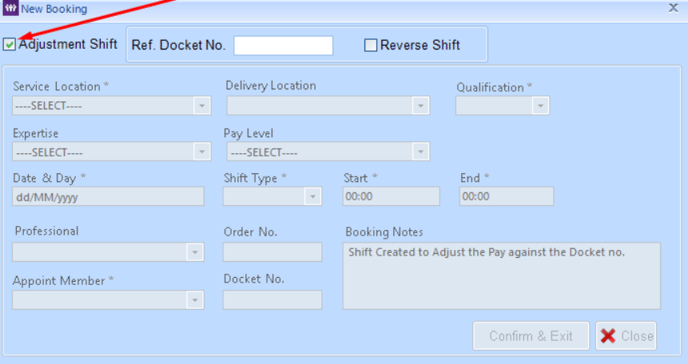Image resolution: width=688 pixels, height=364 pixels.
Task: Expand the Delivery Location dropdown
Action: pos(420,106)
